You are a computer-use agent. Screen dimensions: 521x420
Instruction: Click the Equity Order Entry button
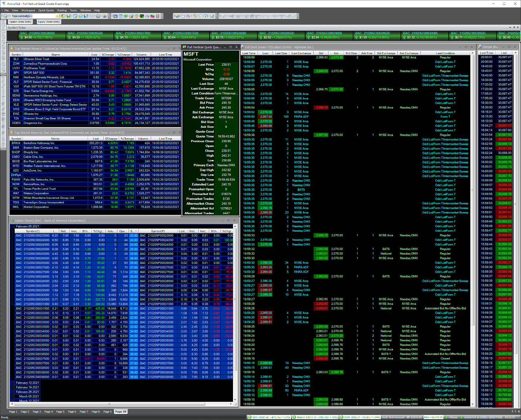pos(49,22)
